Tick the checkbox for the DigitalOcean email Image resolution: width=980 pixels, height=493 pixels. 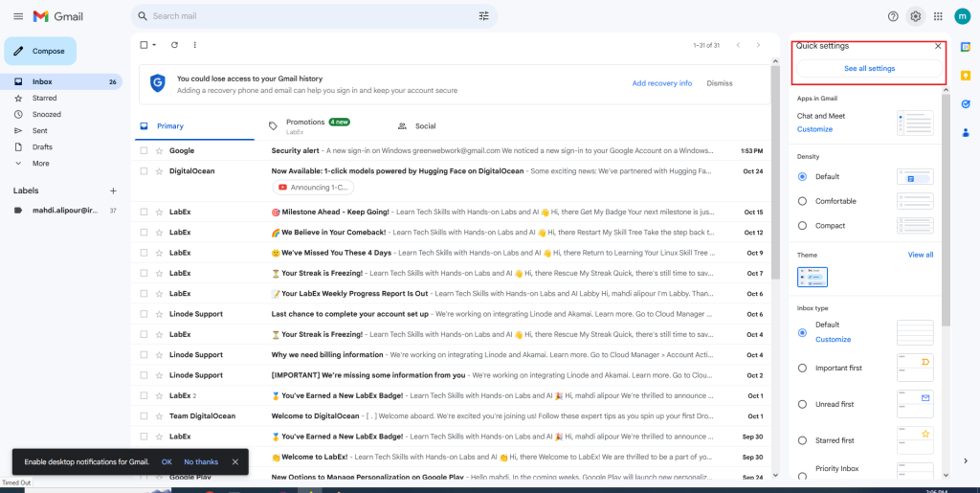(144, 171)
